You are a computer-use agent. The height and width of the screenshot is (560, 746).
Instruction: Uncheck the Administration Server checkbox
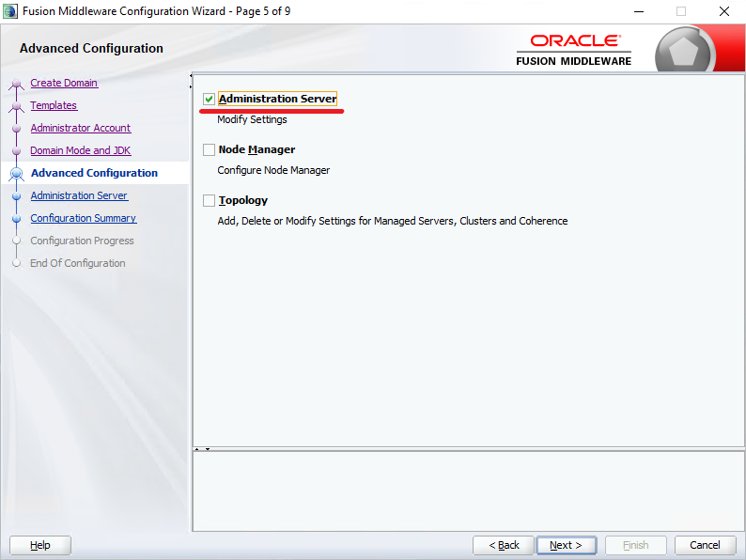point(209,99)
